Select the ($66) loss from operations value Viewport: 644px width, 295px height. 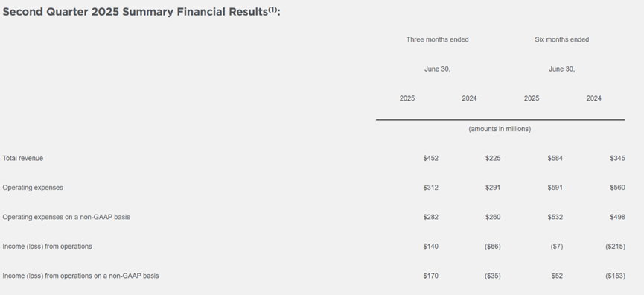[x=492, y=247]
